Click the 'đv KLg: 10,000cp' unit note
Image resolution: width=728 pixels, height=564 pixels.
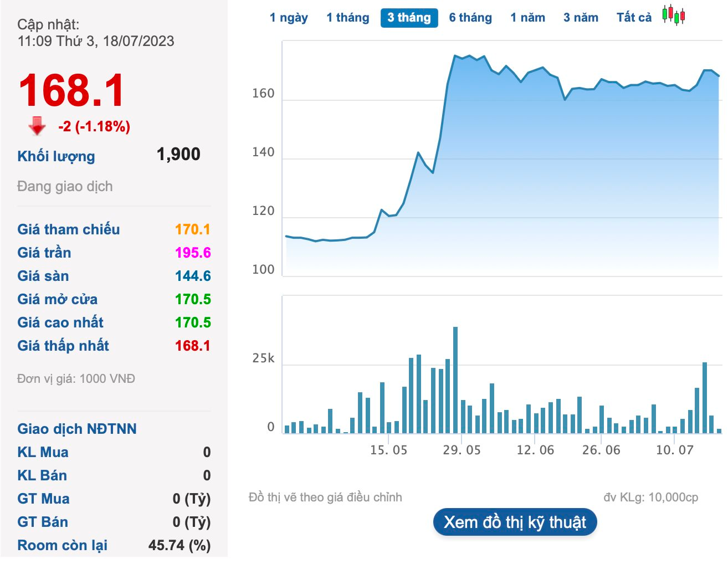click(x=651, y=498)
